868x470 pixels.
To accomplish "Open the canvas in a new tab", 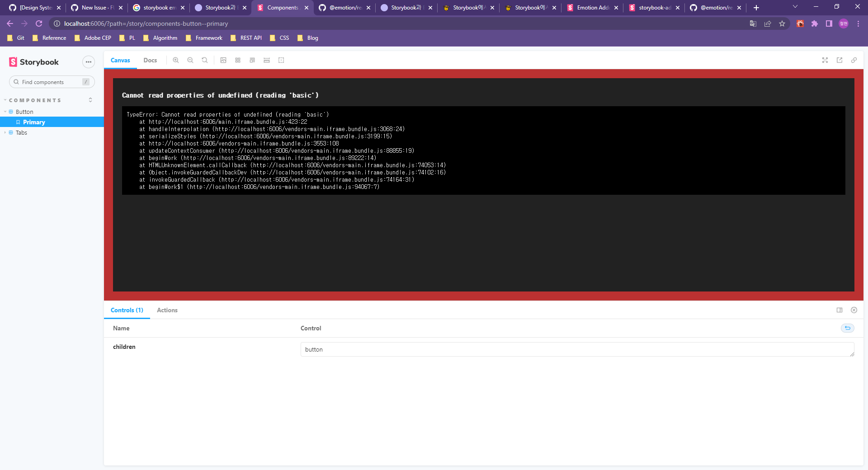I will (840, 60).
